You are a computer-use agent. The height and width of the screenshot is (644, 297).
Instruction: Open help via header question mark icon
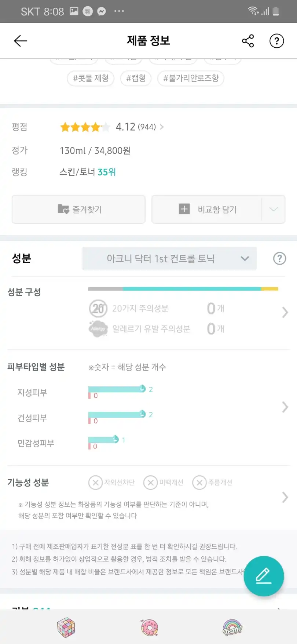(x=276, y=41)
